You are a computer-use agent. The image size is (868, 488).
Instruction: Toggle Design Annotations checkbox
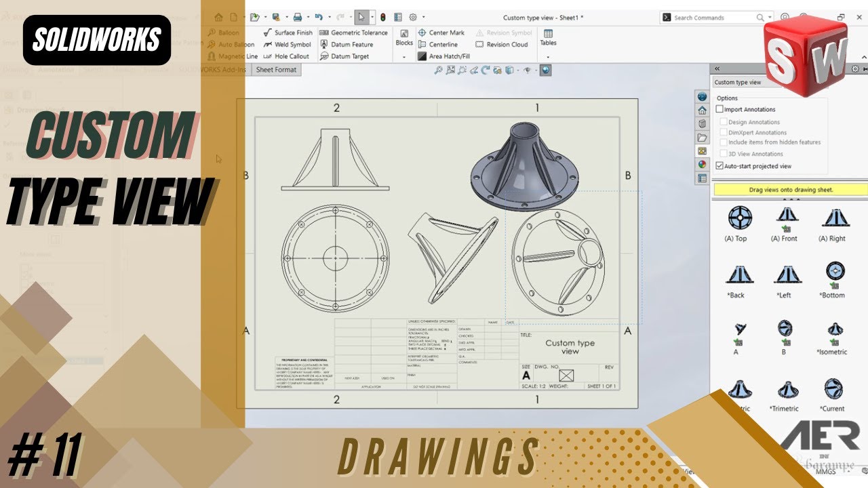point(724,122)
